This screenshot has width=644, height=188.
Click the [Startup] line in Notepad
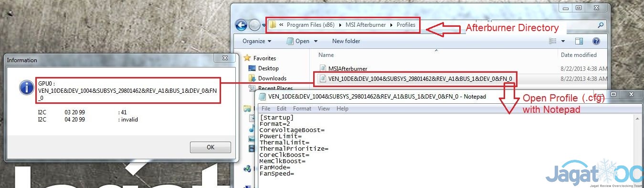[x=277, y=118]
